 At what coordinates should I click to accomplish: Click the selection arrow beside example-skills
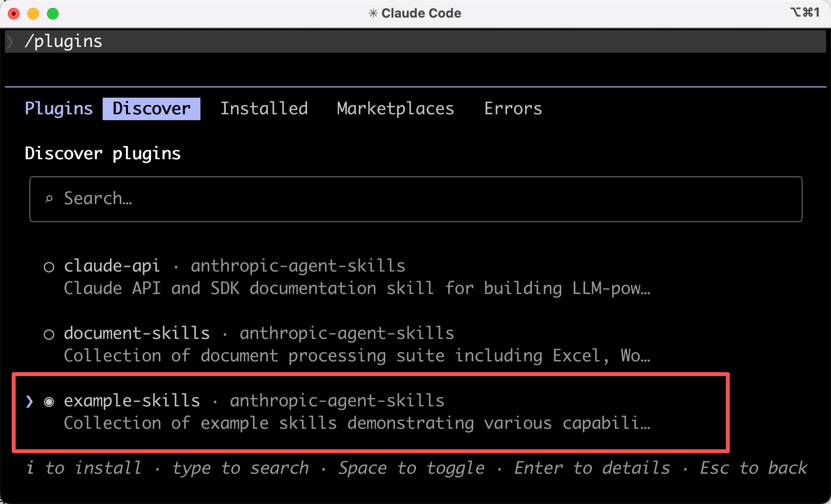(29, 401)
